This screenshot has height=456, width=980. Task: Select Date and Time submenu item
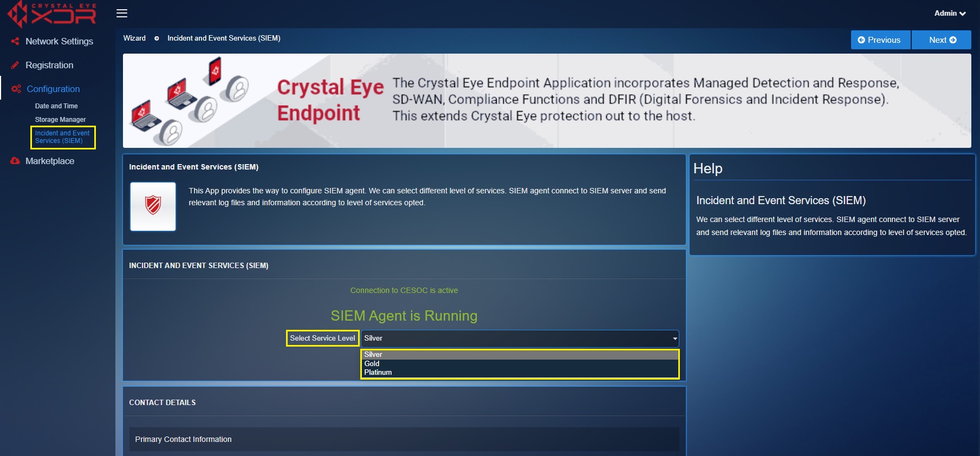56,106
